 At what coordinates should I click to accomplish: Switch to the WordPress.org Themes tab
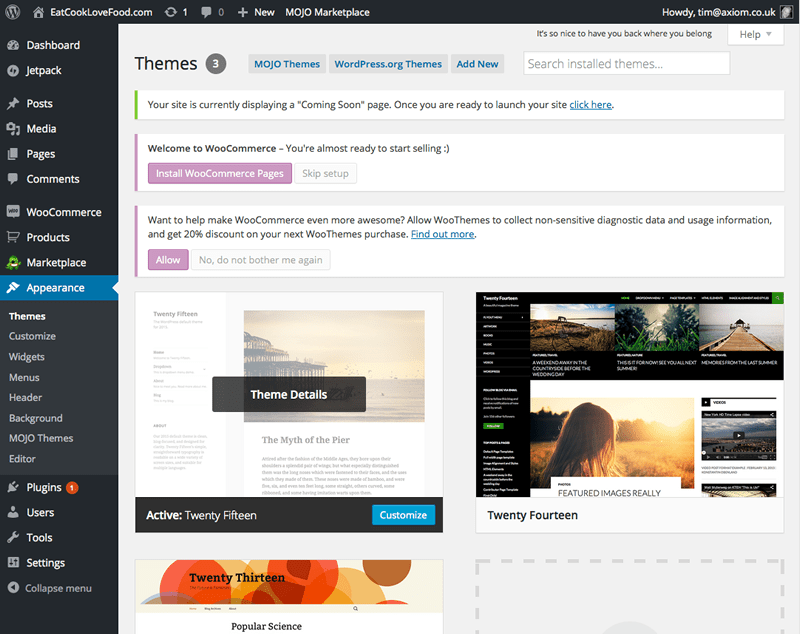388,63
